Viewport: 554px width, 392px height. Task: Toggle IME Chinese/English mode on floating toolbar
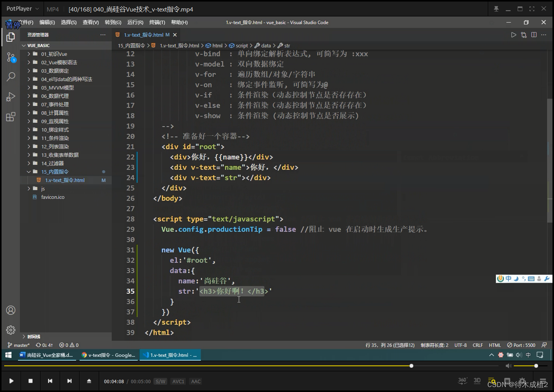(508, 279)
